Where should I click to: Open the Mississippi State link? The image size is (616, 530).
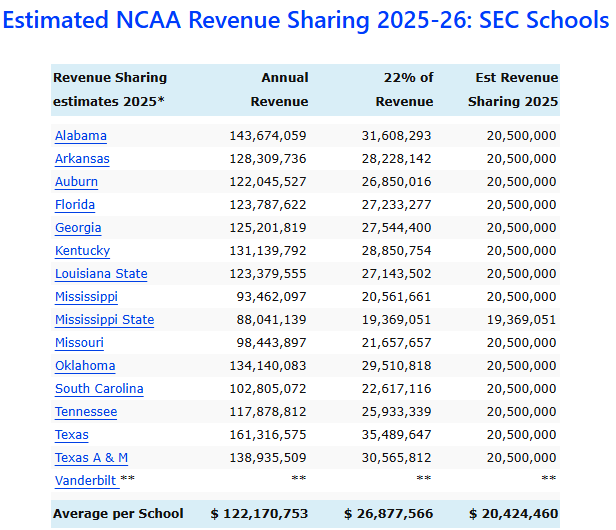(x=104, y=320)
